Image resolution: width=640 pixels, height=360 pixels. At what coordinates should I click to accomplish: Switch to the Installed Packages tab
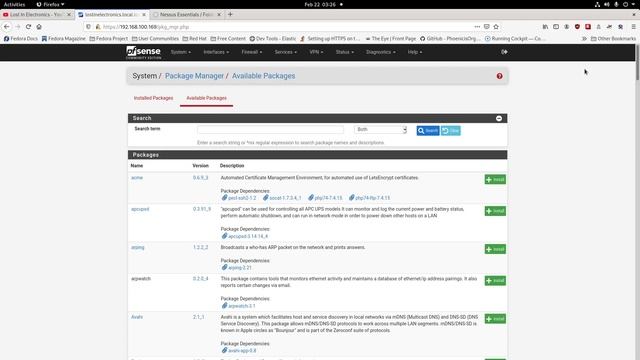click(153, 98)
